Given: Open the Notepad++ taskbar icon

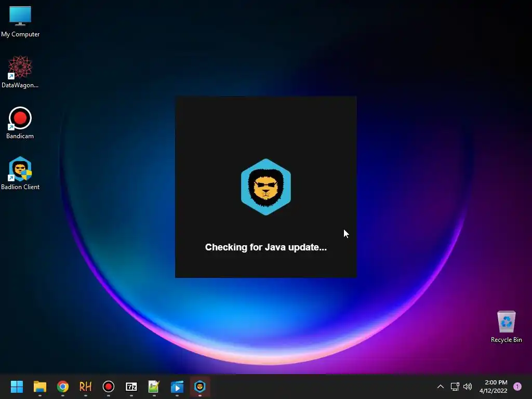Looking at the screenshot, I should pos(154,387).
